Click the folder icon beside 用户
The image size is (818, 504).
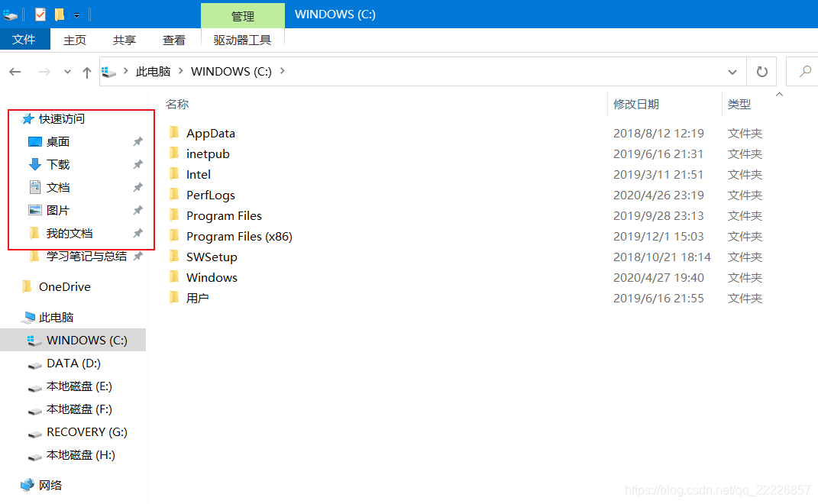coord(174,297)
